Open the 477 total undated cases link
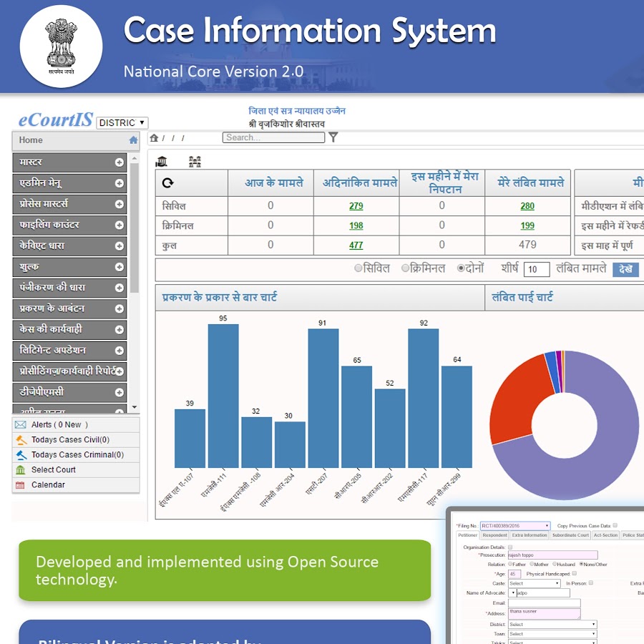Viewport: 644px width, 644px height. (356, 245)
